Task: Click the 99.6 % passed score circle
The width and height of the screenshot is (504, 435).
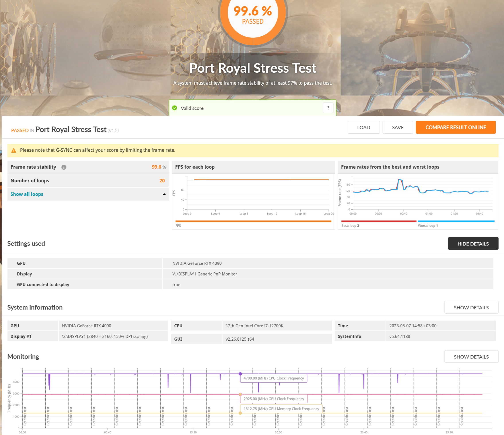Action: tap(253, 15)
